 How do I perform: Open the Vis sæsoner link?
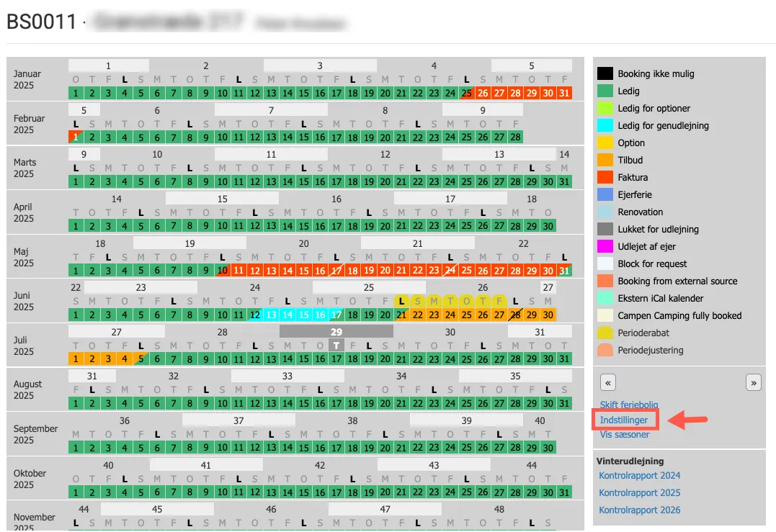point(625,434)
